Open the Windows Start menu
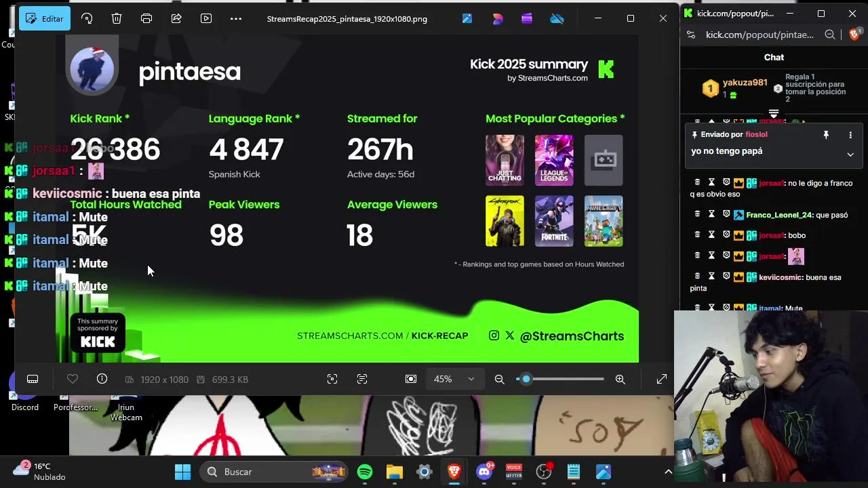868x488 pixels. pyautogui.click(x=183, y=472)
